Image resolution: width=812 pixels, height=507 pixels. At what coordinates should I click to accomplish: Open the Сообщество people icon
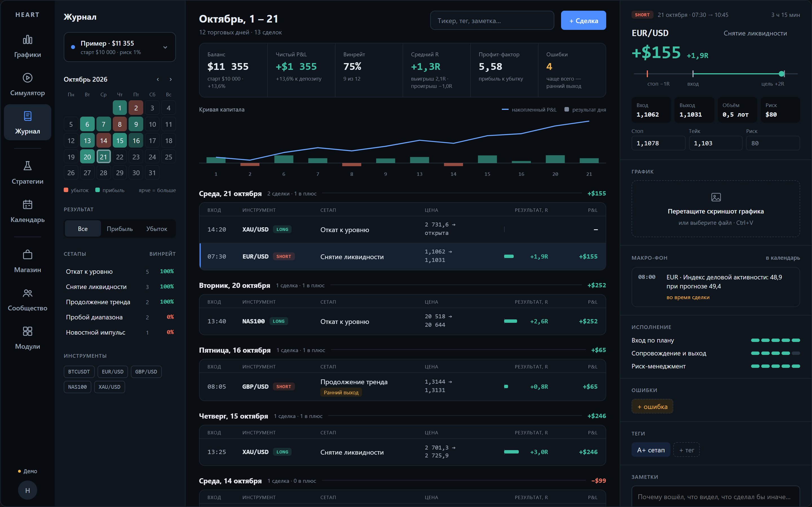coord(28,293)
